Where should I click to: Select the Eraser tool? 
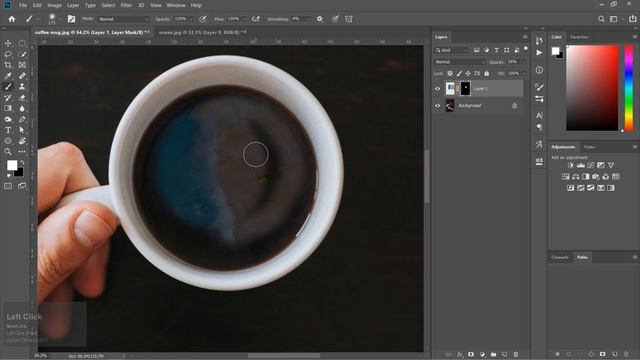click(x=22, y=98)
